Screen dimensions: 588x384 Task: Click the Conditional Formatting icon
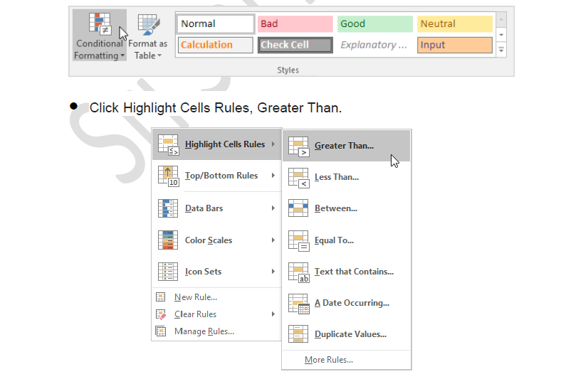(100, 24)
